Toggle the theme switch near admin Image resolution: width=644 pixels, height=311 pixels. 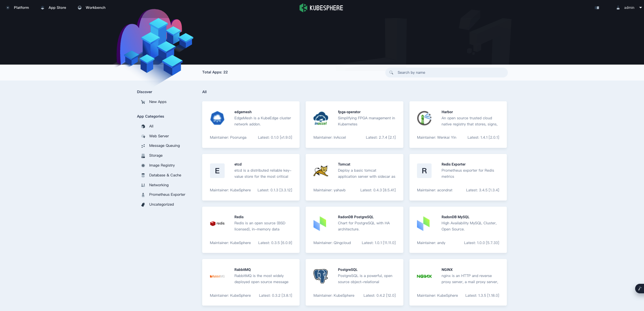coord(597,7)
